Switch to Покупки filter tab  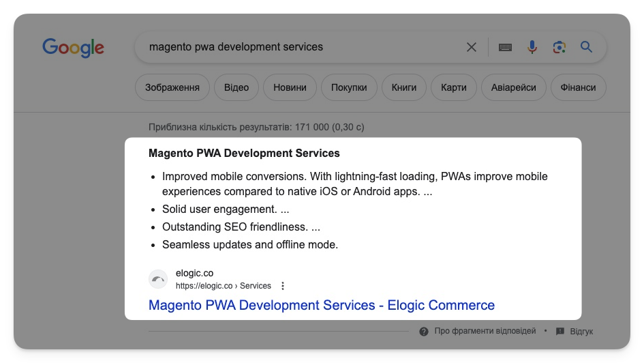(x=349, y=87)
